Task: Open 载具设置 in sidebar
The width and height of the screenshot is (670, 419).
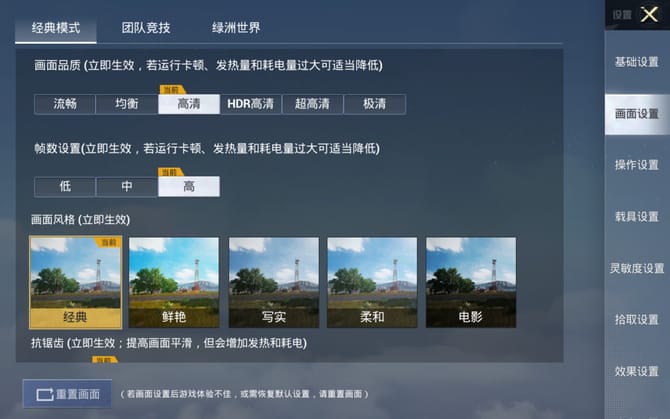Action: tap(637, 217)
